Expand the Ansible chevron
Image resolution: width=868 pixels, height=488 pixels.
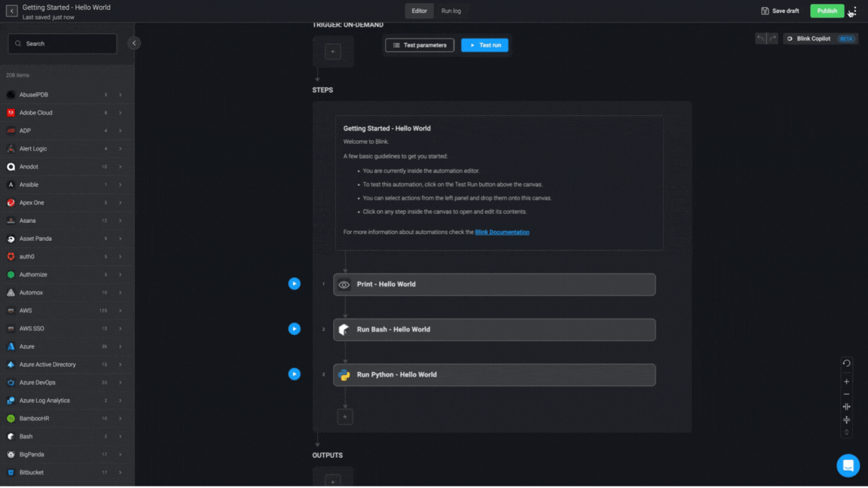120,185
